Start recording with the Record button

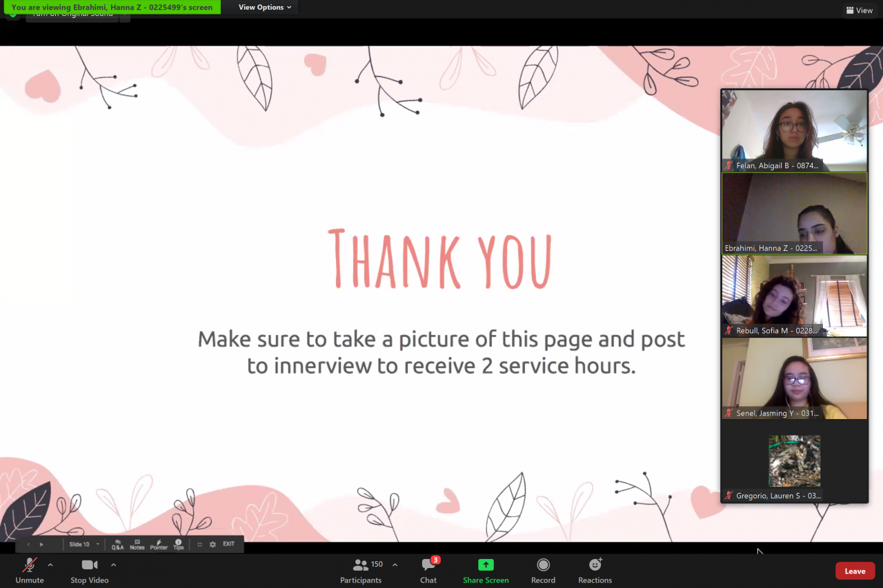tap(543, 571)
